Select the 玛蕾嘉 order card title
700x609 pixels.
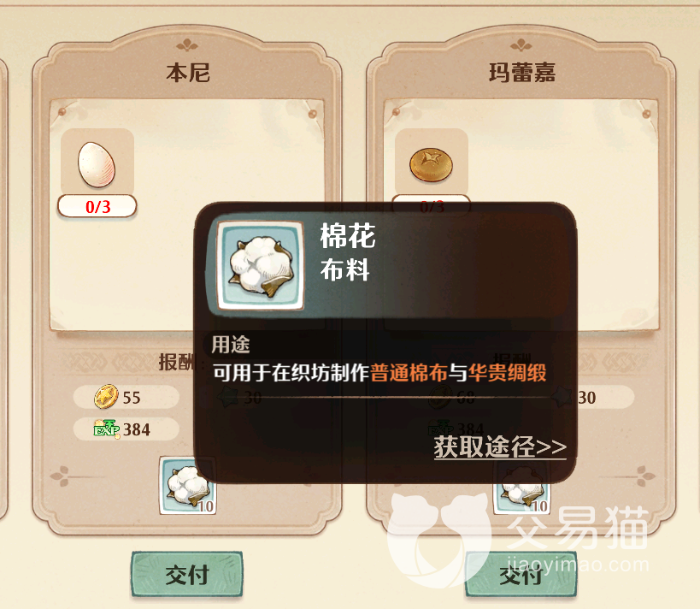point(522,73)
